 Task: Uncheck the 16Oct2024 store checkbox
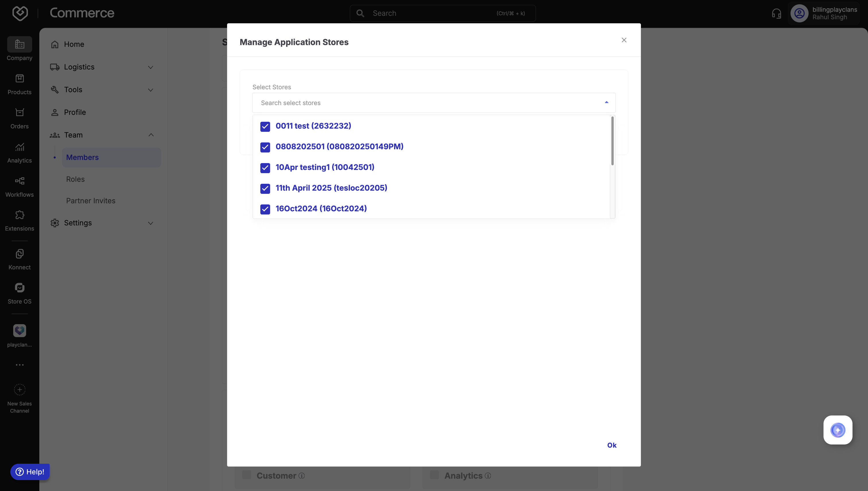pos(265,209)
